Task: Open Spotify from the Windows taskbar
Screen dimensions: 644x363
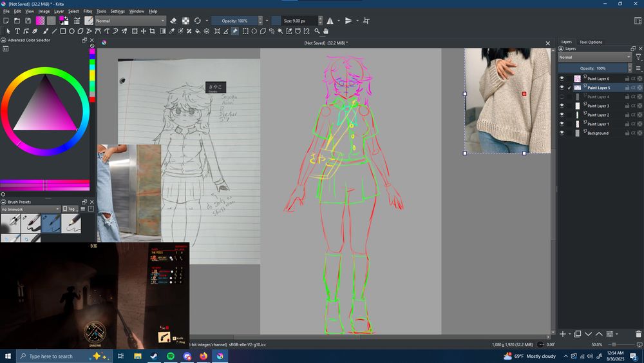Action: click(171, 356)
